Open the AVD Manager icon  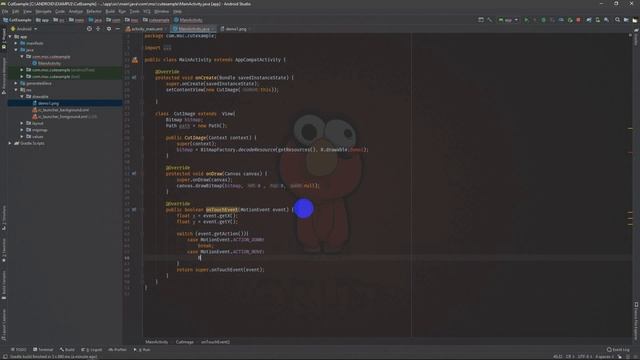point(598,20)
